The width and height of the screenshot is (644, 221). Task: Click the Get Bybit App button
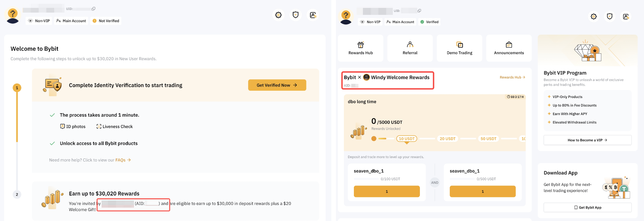pos(587,208)
